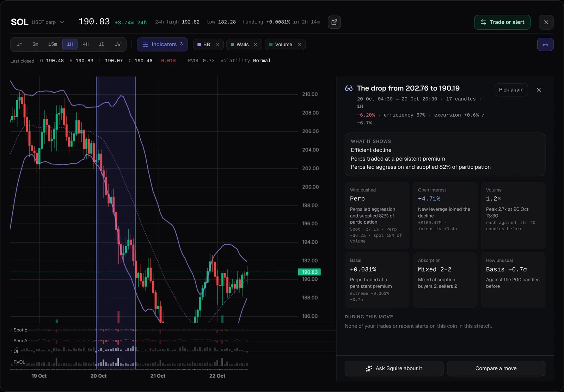
Task: Remove the Volume indicator chip
Action: 299,45
